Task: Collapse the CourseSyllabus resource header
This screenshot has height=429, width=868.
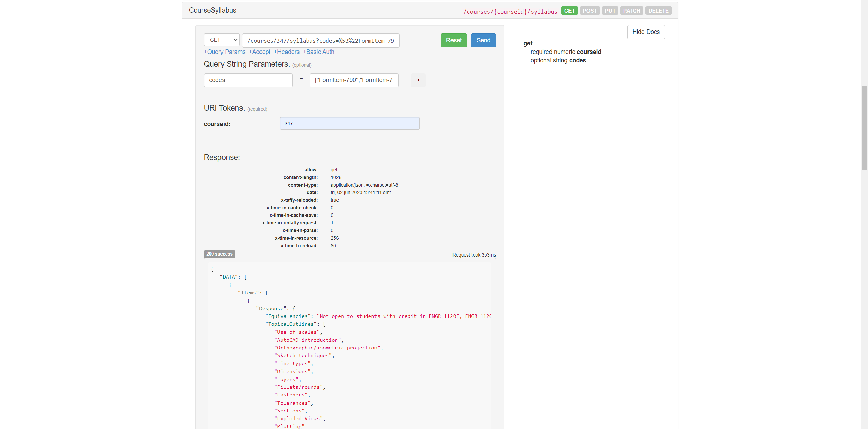Action: point(212,11)
